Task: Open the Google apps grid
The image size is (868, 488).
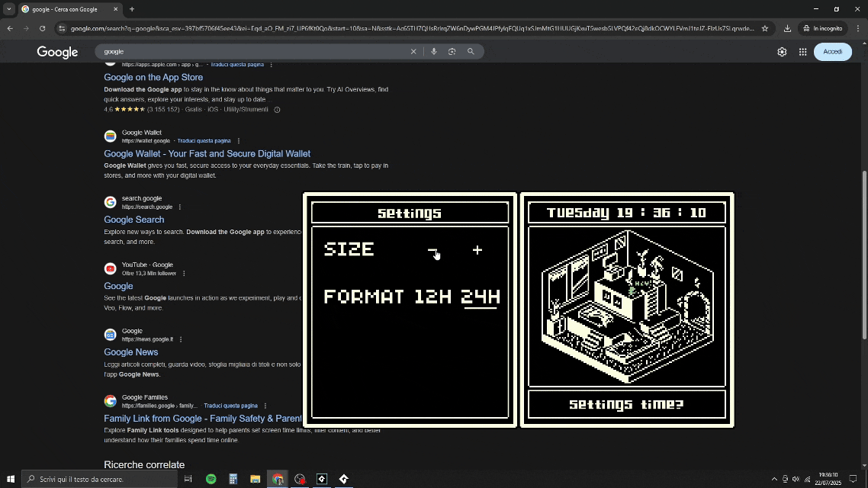Action: coord(802,52)
